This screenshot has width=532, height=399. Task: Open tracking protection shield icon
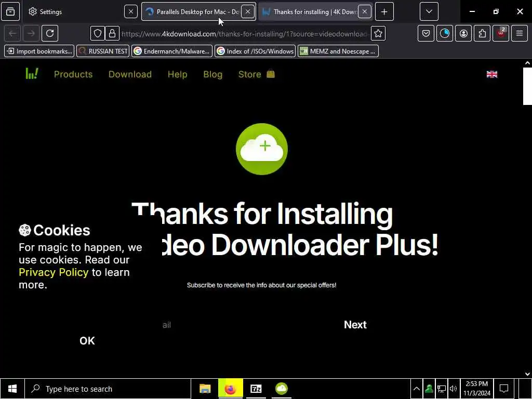coord(98,34)
